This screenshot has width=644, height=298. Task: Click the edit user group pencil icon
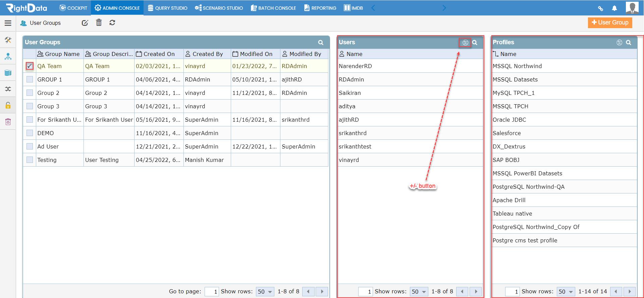85,23
